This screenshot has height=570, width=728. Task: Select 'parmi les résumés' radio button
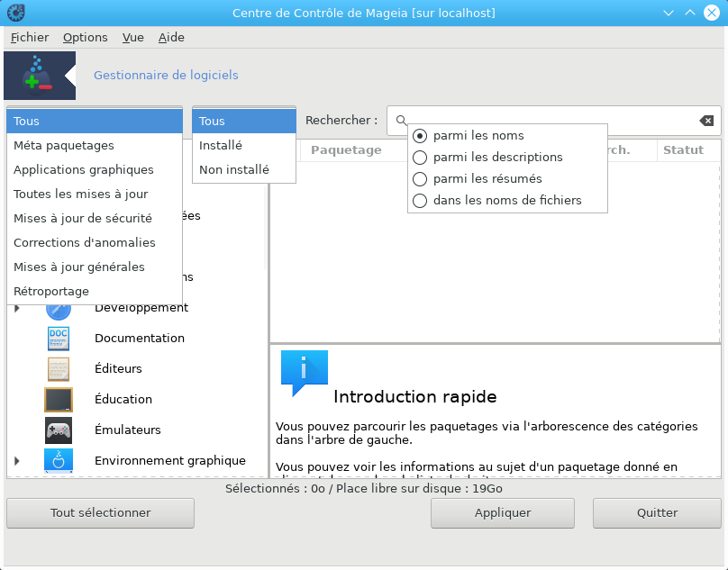click(x=420, y=178)
